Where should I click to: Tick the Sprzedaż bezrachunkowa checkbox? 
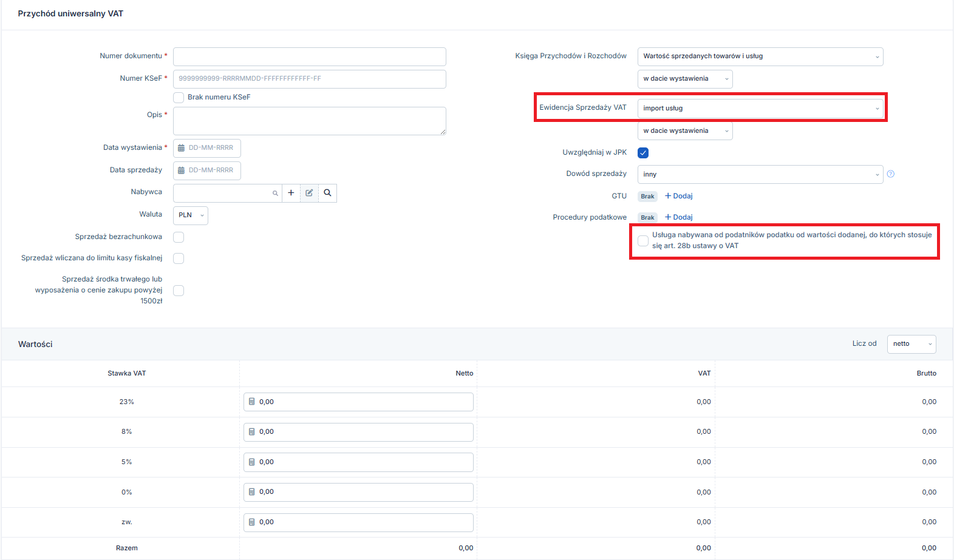tap(179, 237)
